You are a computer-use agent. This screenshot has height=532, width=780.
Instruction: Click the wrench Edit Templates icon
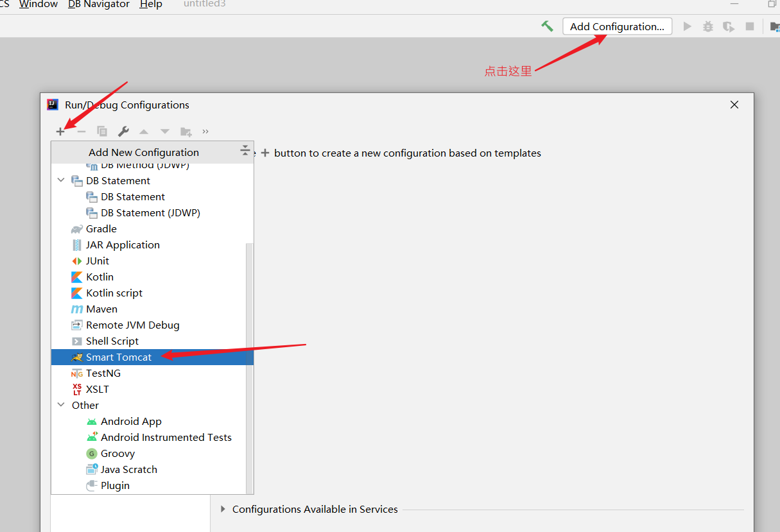tap(123, 132)
